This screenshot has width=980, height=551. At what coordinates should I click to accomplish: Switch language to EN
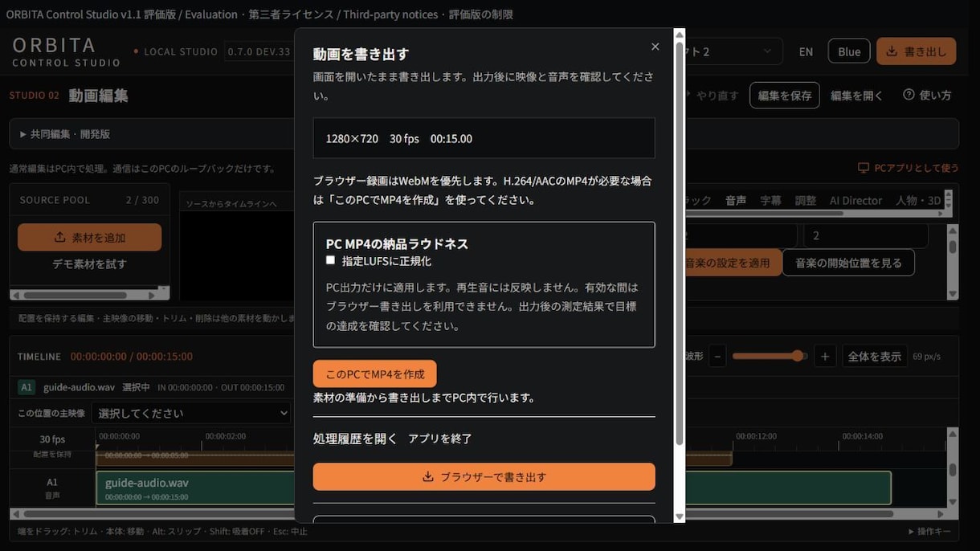[x=806, y=51]
